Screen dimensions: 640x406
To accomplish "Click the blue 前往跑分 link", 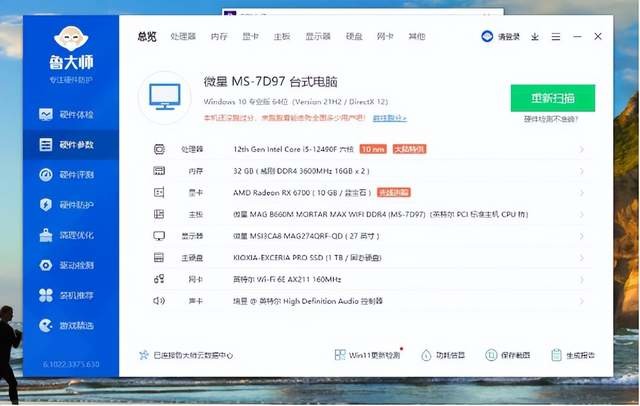I will tap(390, 118).
